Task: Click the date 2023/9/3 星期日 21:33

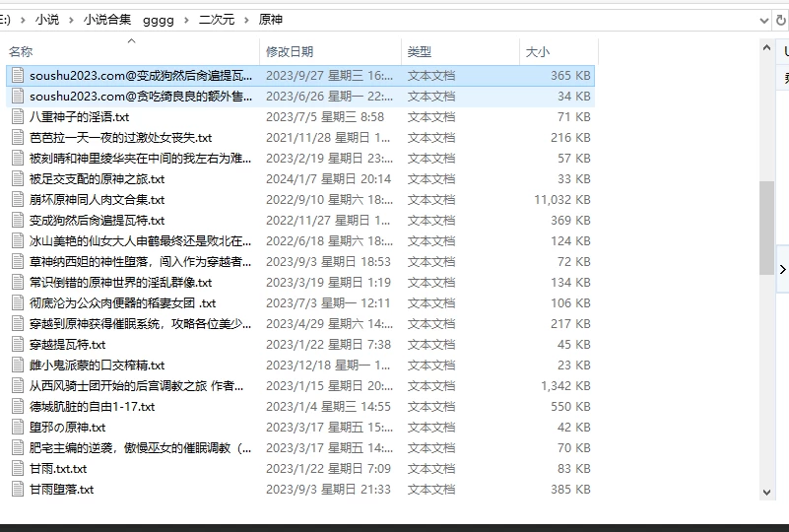Action: click(329, 490)
